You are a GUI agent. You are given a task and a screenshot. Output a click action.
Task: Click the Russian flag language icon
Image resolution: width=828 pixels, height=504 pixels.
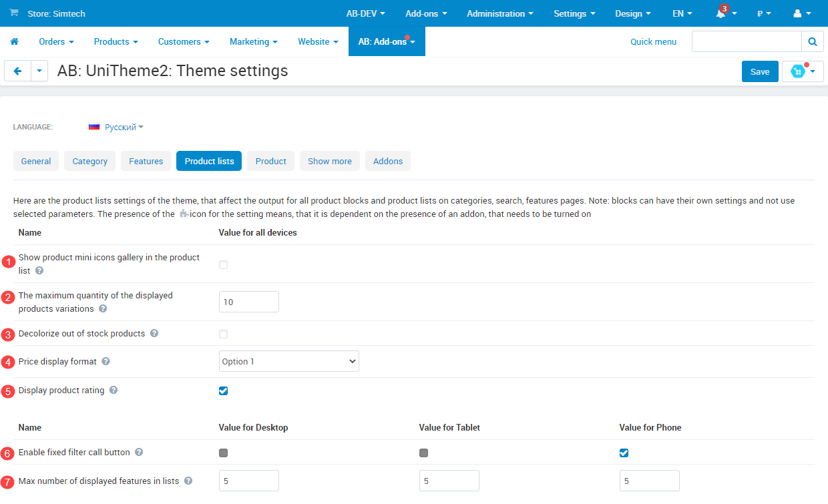pyautogui.click(x=94, y=127)
